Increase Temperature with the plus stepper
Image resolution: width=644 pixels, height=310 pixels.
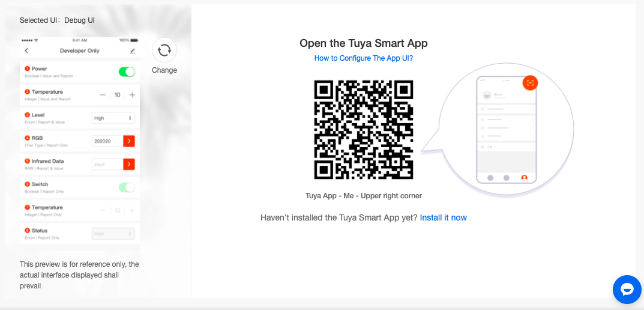point(132,95)
